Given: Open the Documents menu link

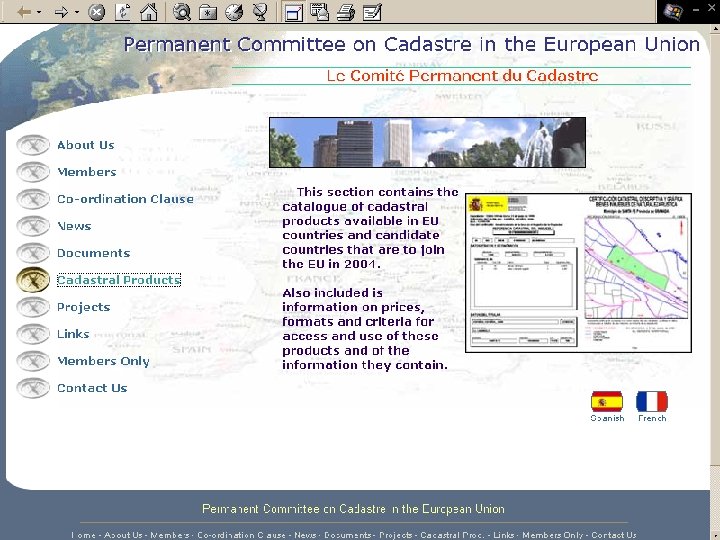Looking at the screenshot, I should [x=94, y=253].
